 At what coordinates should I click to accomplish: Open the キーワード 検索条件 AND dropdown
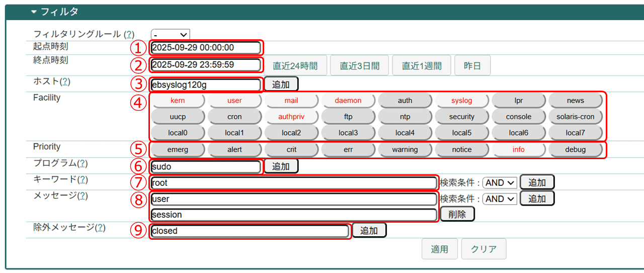click(x=499, y=183)
